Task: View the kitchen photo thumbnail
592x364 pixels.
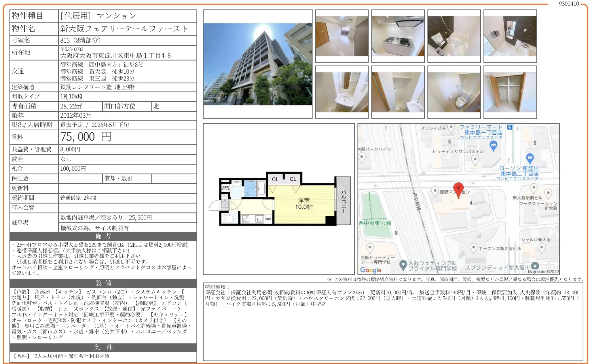Action: pyautogui.click(x=398, y=36)
